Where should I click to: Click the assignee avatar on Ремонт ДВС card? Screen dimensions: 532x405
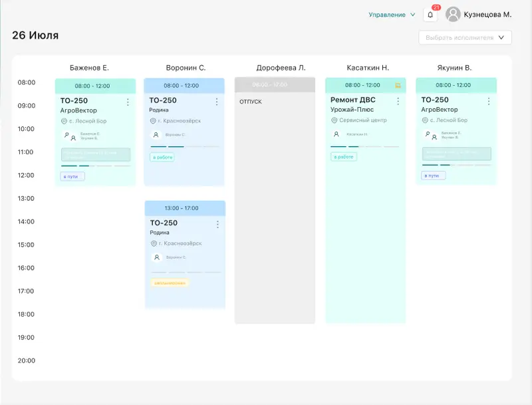click(336, 134)
